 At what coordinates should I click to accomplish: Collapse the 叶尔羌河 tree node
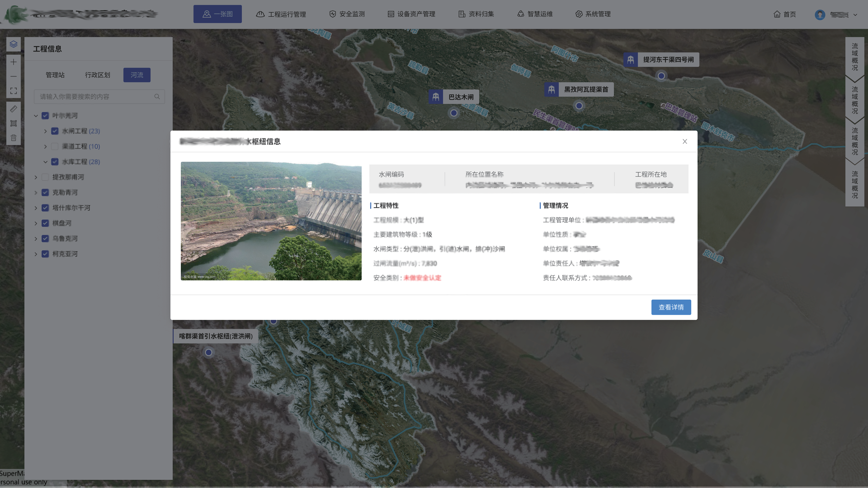[x=36, y=116]
